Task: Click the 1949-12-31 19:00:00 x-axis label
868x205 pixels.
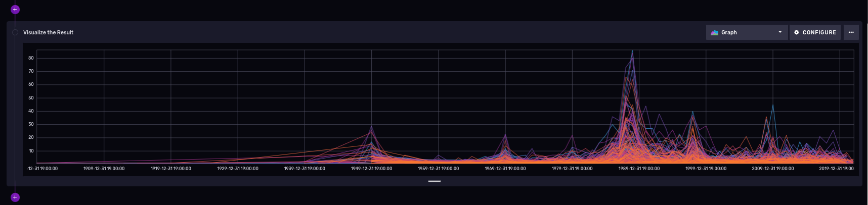Action: (x=371, y=169)
